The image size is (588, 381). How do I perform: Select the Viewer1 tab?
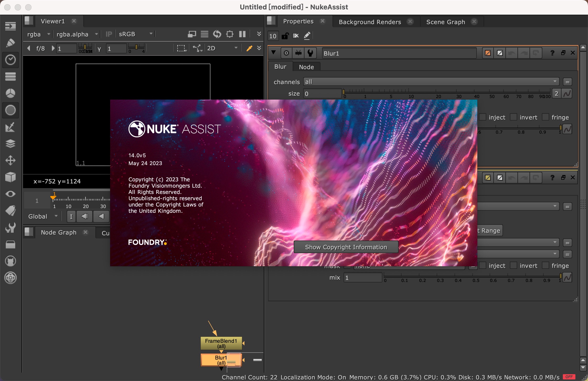pos(53,21)
